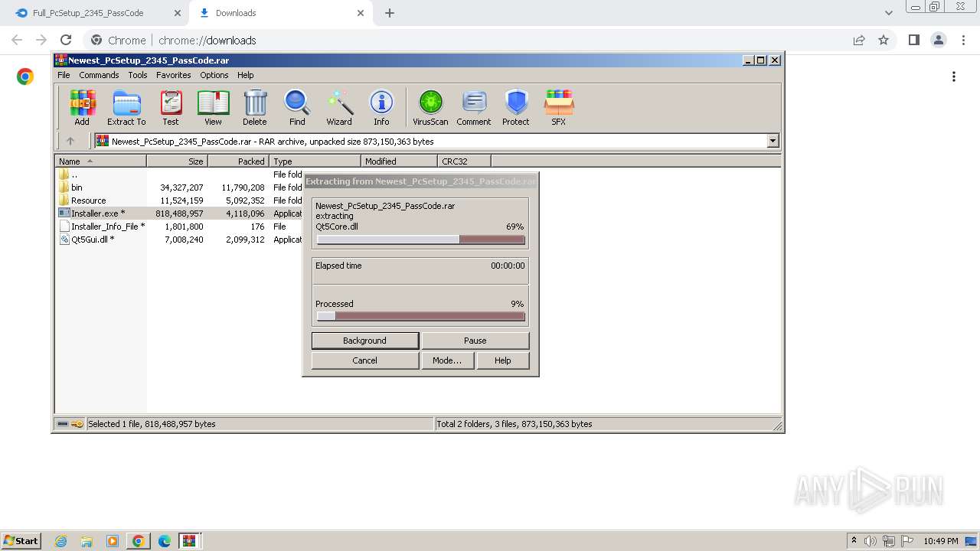
Task: Open the Find magnifier tool
Action: coord(297,107)
